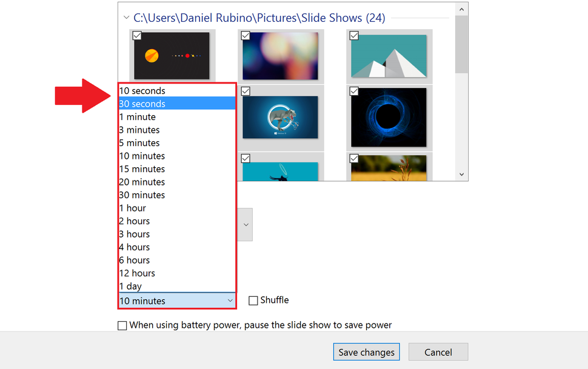Open the partially hidden dropdown beside the list
The image size is (588, 369).
click(246, 224)
